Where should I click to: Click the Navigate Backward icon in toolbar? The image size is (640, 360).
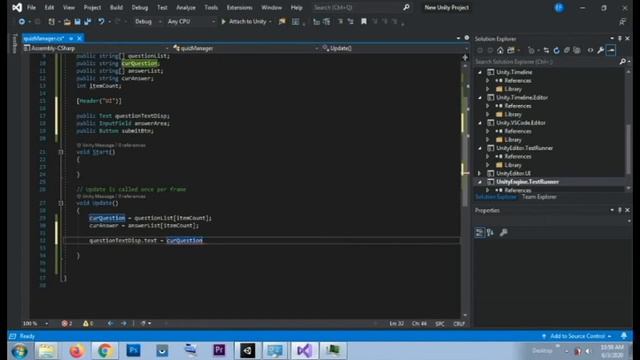coord(21,22)
